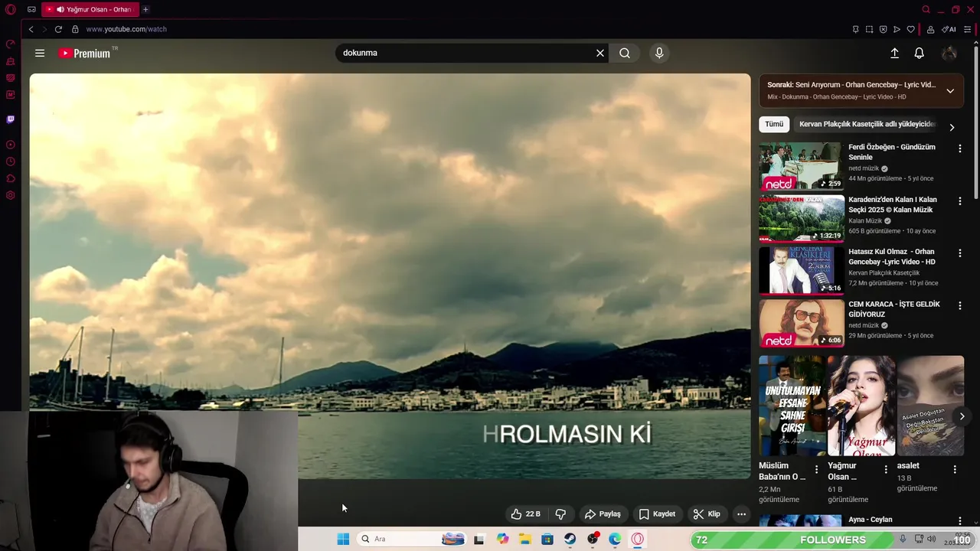Open the YouTube account avatar menu
This screenshot has width=980, height=551.
[x=949, y=53]
